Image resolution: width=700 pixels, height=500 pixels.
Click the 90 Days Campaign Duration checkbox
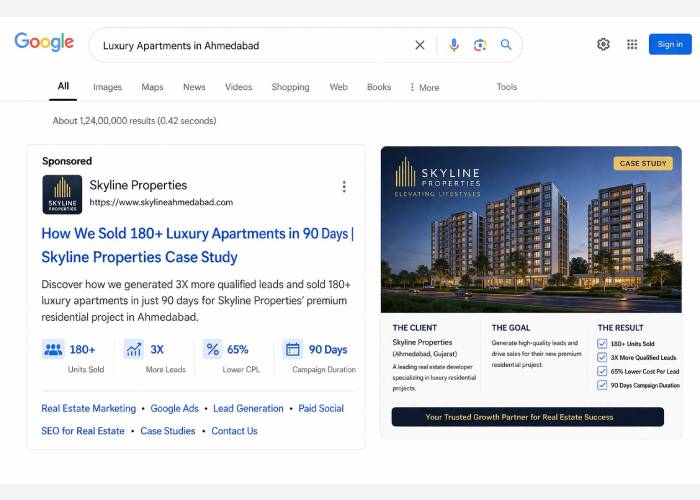pos(602,385)
